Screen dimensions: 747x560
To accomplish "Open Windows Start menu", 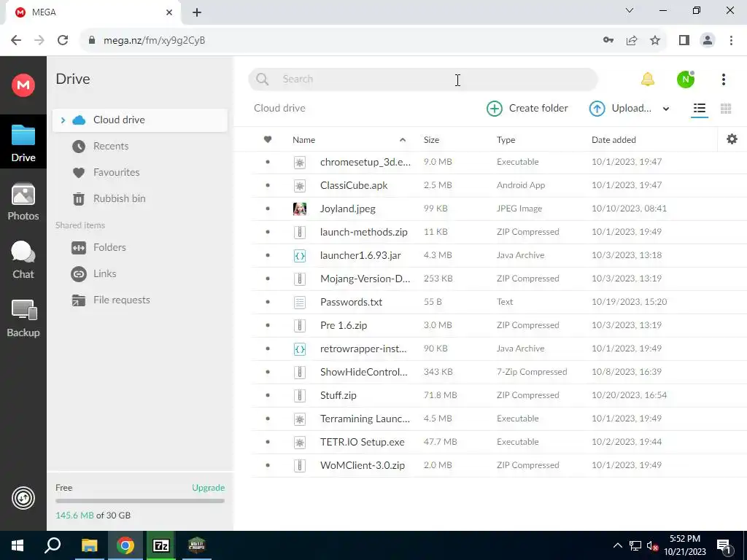I will pyautogui.click(x=18, y=545).
